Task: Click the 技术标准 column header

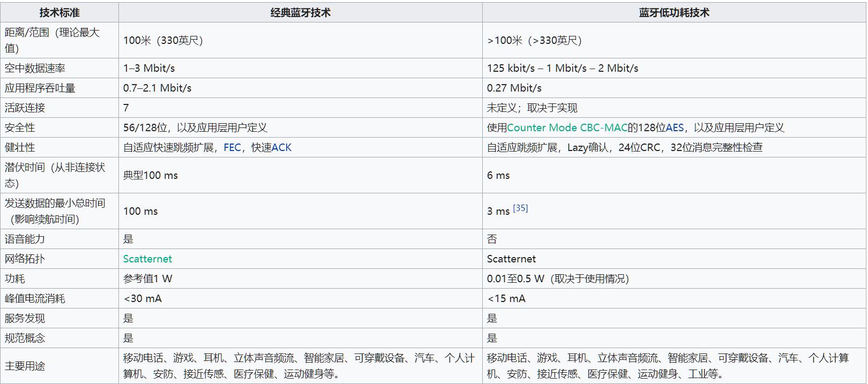Action: pos(59,12)
